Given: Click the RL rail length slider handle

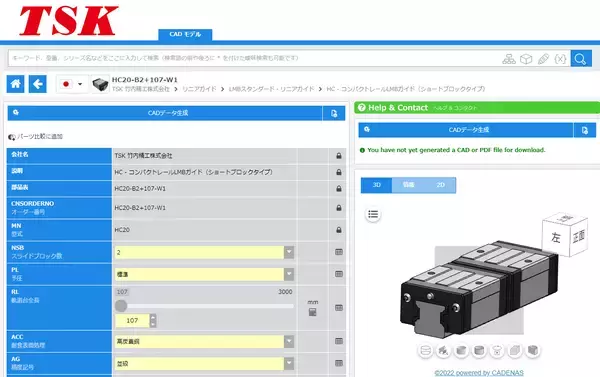Looking at the screenshot, I should point(121,306).
